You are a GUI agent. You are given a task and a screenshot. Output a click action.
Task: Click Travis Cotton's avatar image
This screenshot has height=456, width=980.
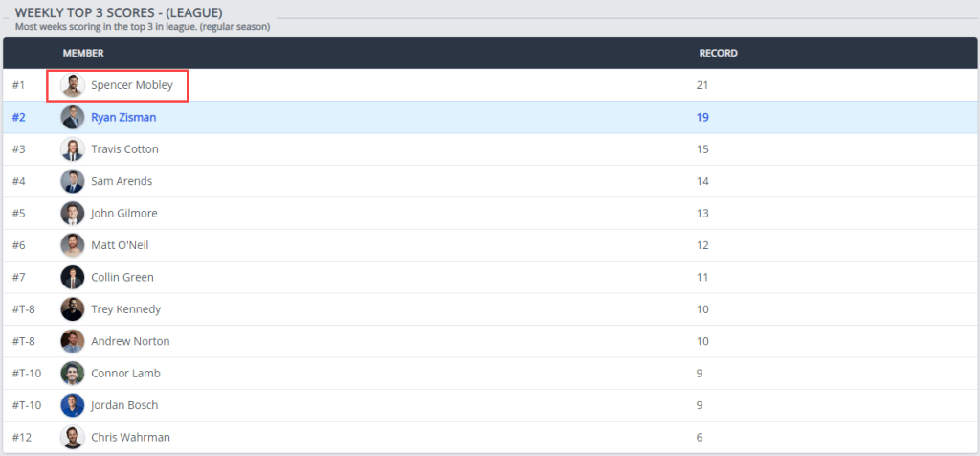pyautogui.click(x=73, y=149)
